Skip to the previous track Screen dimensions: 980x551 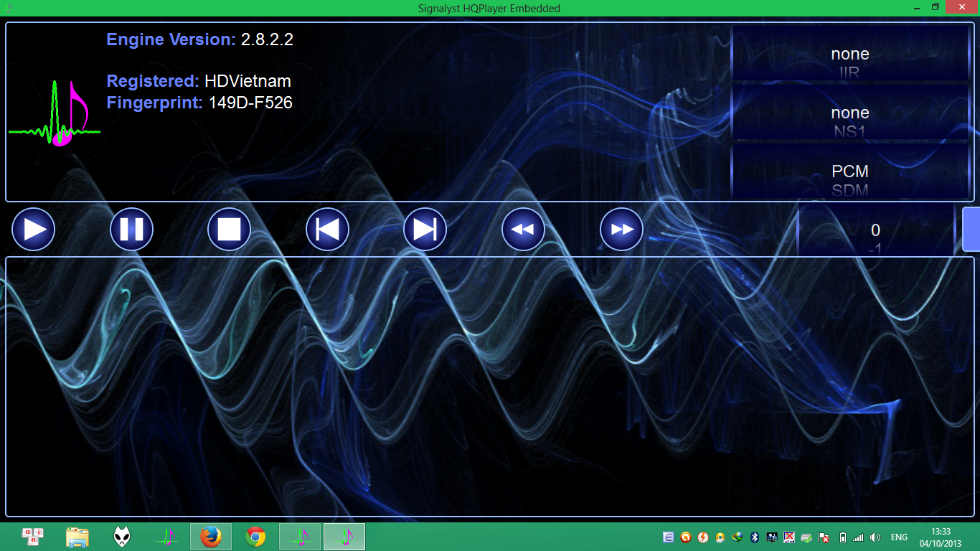coord(327,230)
